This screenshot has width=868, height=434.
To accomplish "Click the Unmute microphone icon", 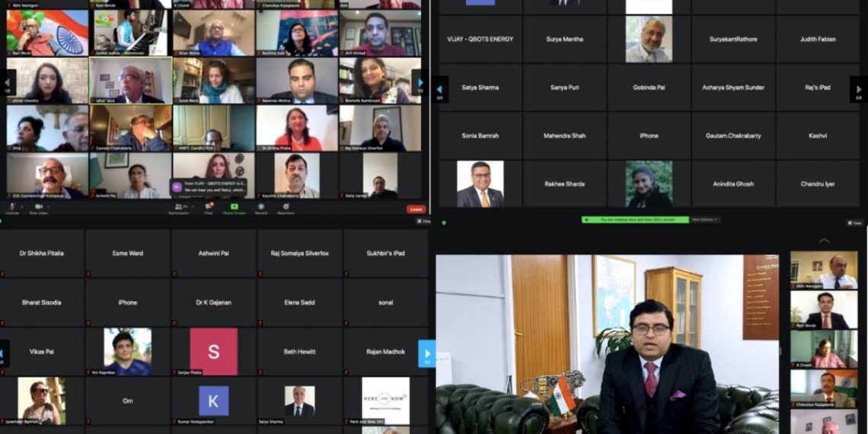I will (x=11, y=206).
